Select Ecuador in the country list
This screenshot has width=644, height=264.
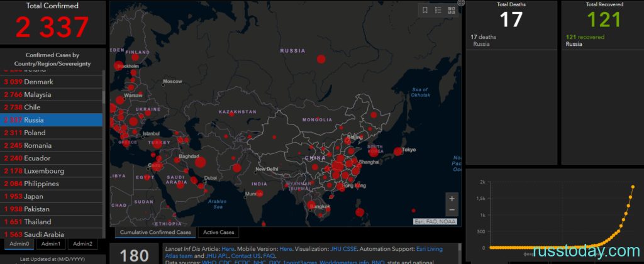tap(51, 158)
